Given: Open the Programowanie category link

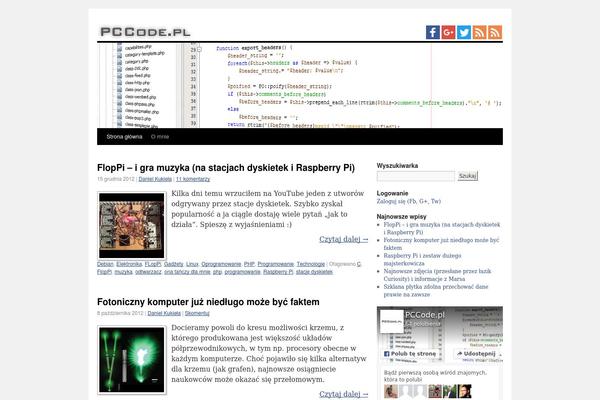Looking at the screenshot, I should pyautogui.click(x=276, y=264).
